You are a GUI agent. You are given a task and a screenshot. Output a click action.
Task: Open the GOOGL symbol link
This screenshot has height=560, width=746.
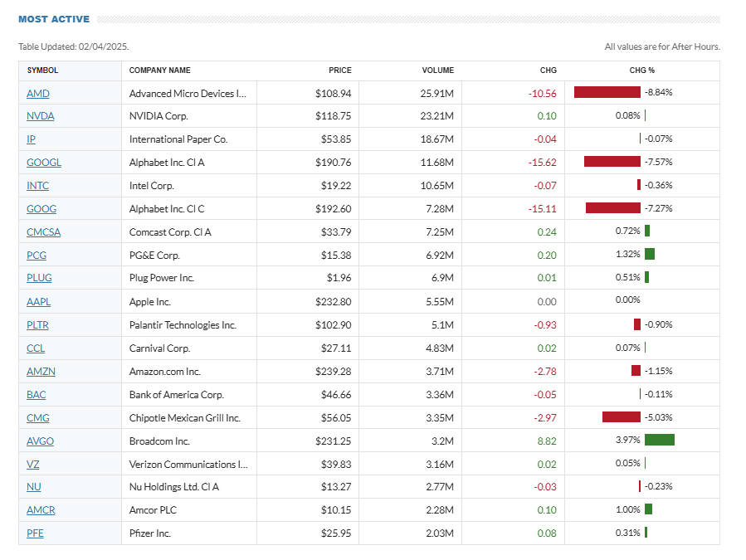click(x=44, y=163)
